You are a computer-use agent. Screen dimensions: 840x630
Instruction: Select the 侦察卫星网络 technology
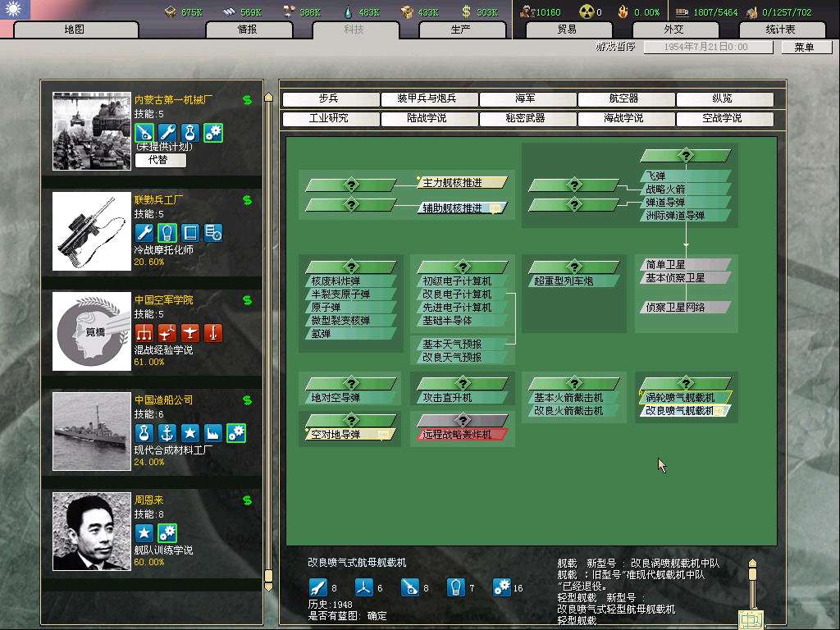[x=685, y=307]
